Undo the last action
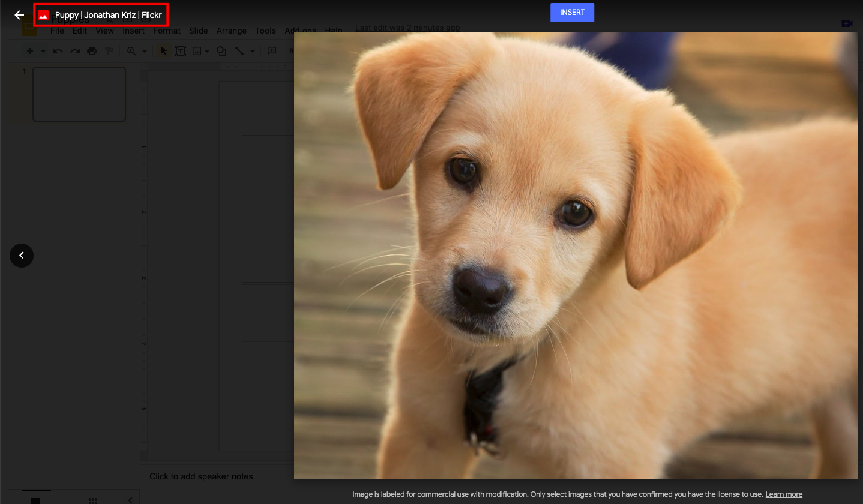863x504 pixels. [x=58, y=51]
